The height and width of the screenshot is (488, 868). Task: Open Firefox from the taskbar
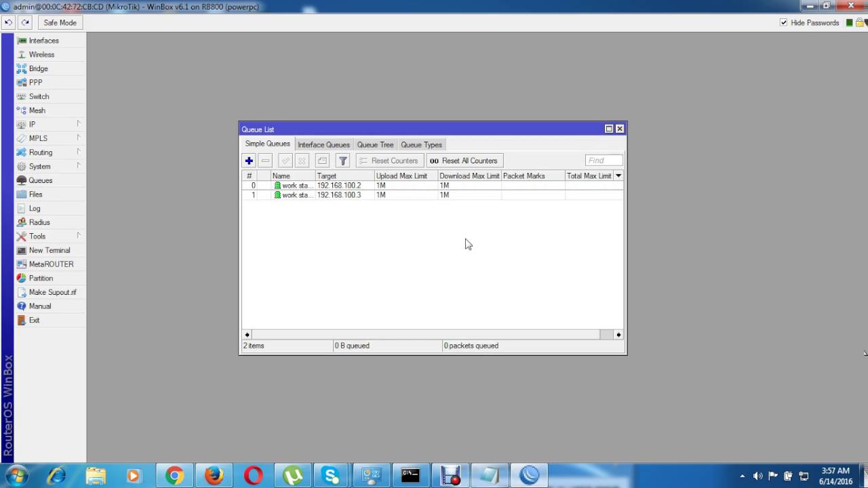(214, 476)
